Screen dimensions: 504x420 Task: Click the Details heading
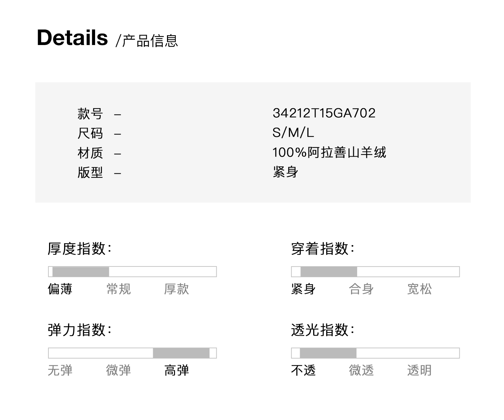[72, 38]
